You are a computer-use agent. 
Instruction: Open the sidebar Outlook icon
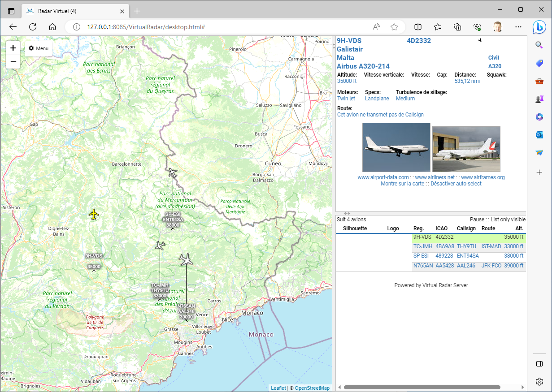tap(539, 135)
